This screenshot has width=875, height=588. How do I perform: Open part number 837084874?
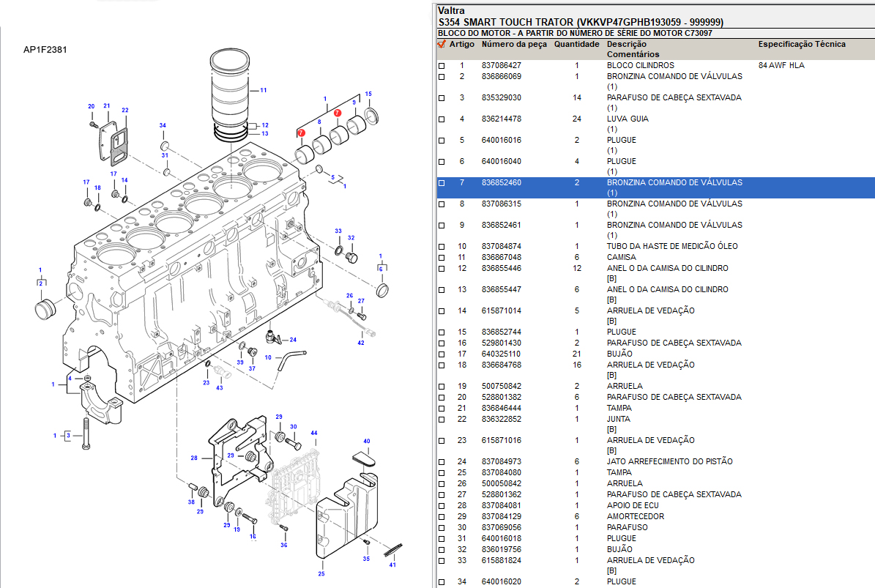[x=502, y=247]
